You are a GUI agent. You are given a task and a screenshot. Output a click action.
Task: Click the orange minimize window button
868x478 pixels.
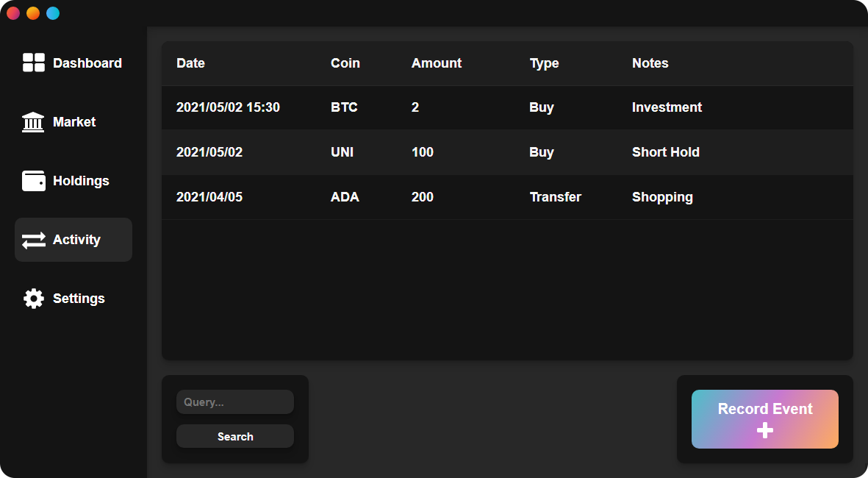point(33,13)
